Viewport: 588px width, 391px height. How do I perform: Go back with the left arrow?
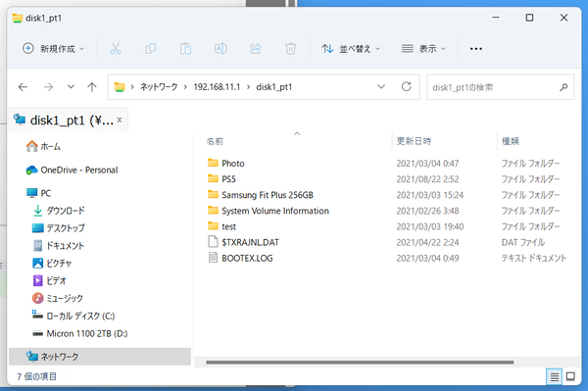pyautogui.click(x=23, y=87)
